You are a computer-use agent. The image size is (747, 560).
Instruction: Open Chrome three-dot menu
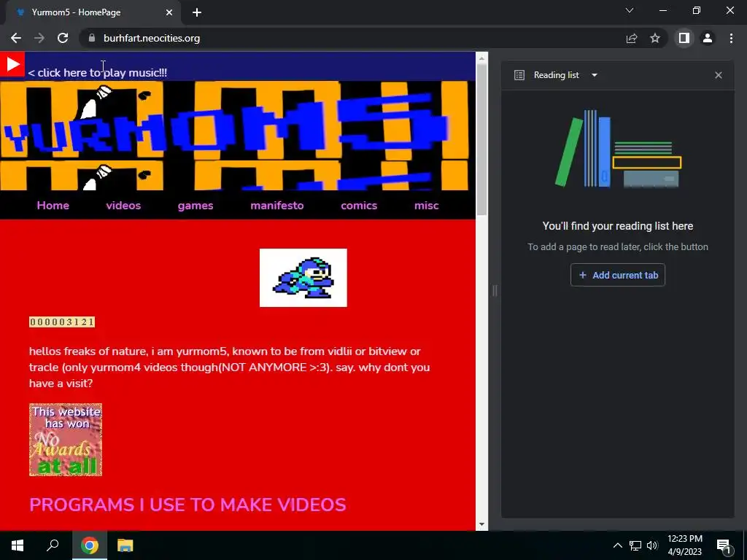click(x=731, y=38)
